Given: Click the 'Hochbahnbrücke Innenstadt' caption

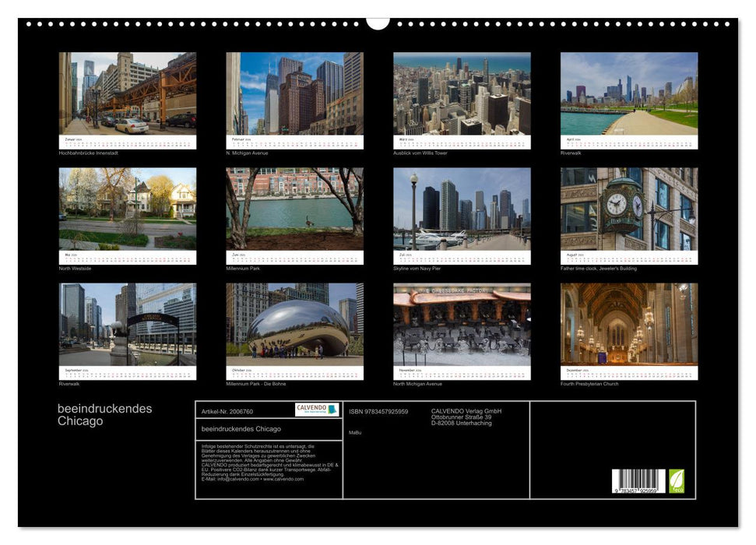Looking at the screenshot, I should pyautogui.click(x=87, y=153).
